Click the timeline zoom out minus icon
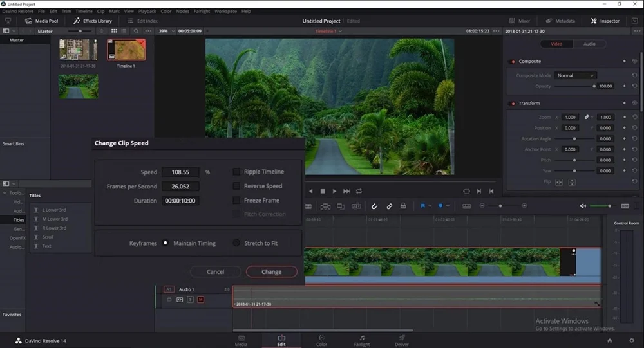Screen dimensions: 644x348 point(482,206)
